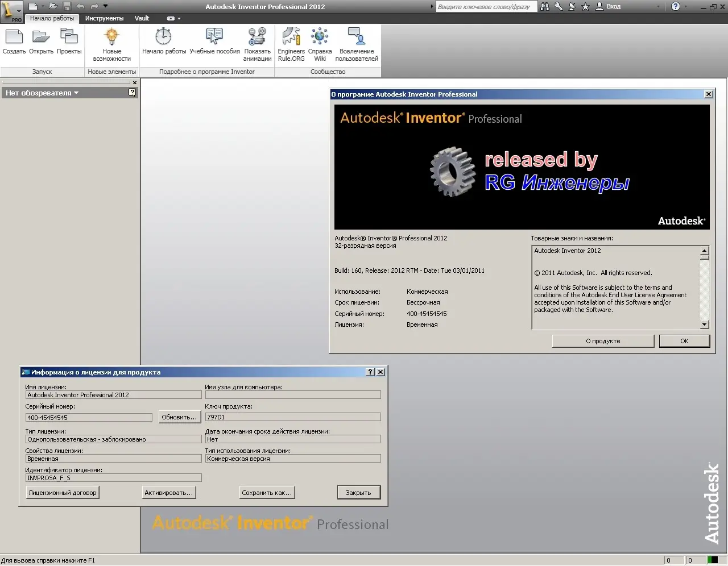The height and width of the screenshot is (566, 728).
Task: Click Redo arrow in quick access toolbar
Action: pos(94,6)
